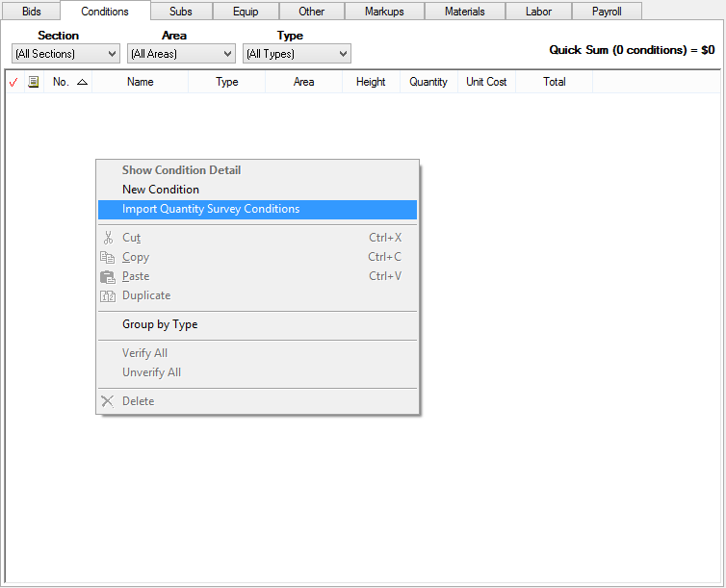This screenshot has height=588, width=726.
Task: Click the notes column header icon
Action: [34, 82]
